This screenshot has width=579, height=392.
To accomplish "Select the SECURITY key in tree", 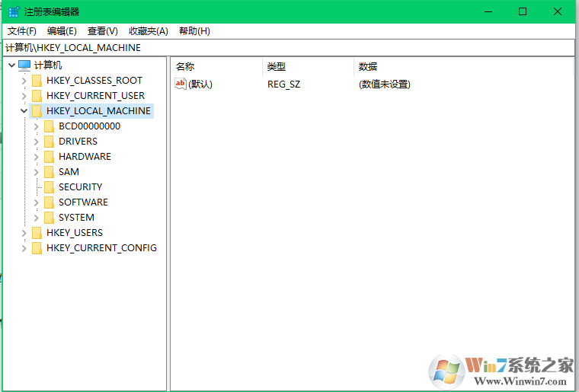I will [x=80, y=187].
